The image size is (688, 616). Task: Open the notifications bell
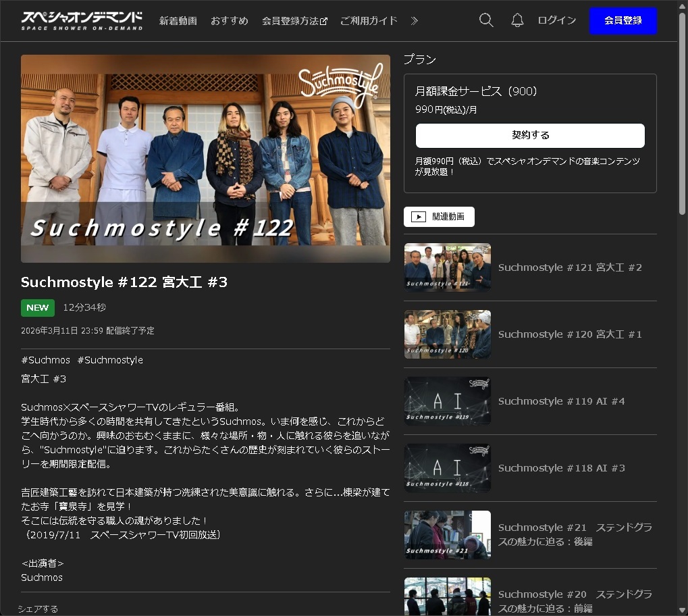coord(517,20)
